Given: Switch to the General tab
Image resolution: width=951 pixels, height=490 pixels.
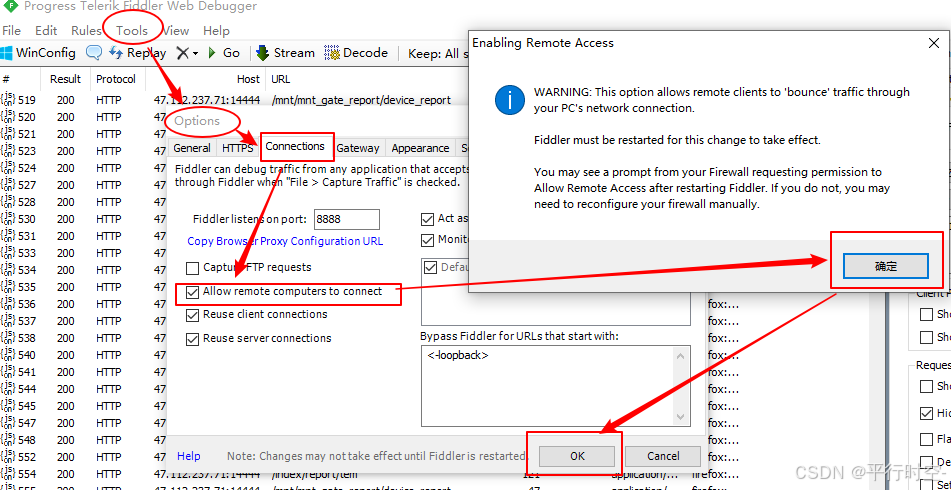Looking at the screenshot, I should tap(192, 149).
